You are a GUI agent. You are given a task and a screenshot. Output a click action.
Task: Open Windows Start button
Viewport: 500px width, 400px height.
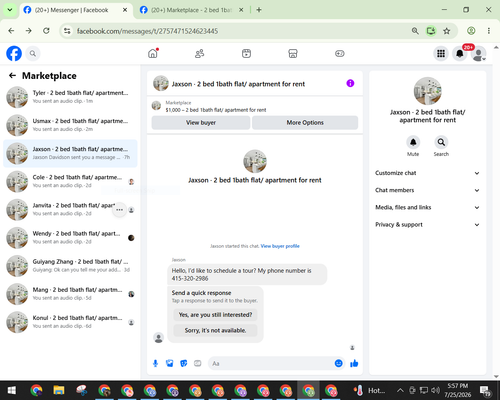(12, 390)
